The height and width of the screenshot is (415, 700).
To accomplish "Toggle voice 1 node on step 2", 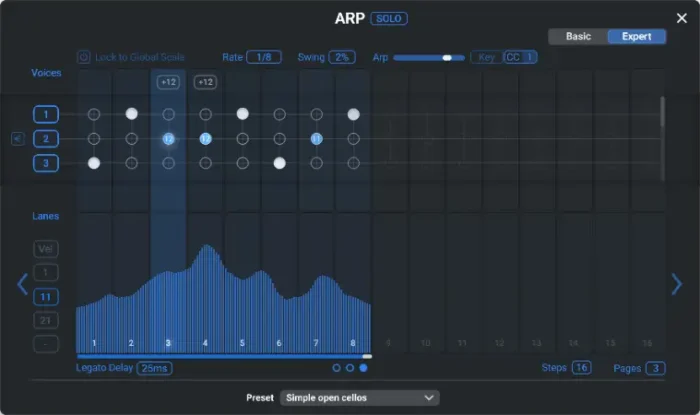I will pos(131,114).
